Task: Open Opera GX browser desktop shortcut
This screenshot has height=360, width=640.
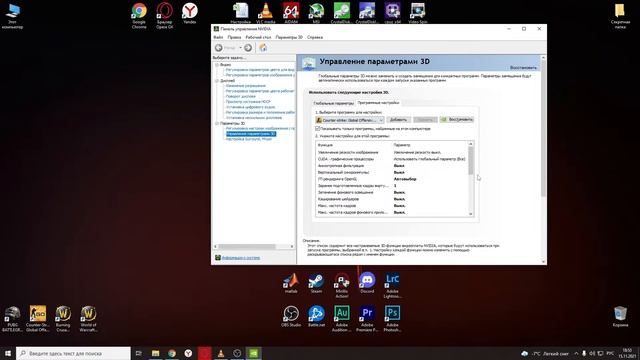Action: tap(164, 16)
